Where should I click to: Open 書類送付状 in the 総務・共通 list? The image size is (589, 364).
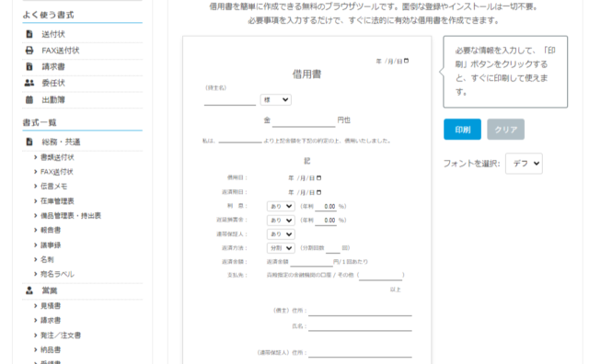[x=57, y=157]
